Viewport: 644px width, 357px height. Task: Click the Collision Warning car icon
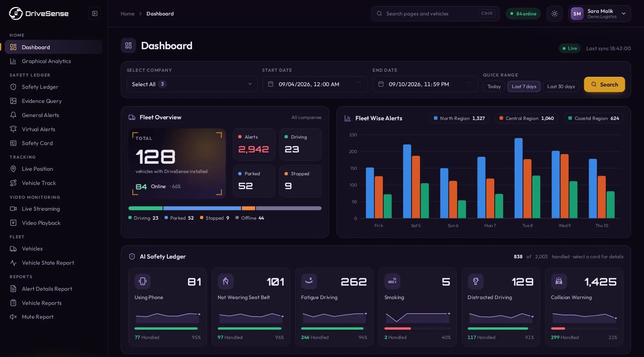click(x=559, y=281)
